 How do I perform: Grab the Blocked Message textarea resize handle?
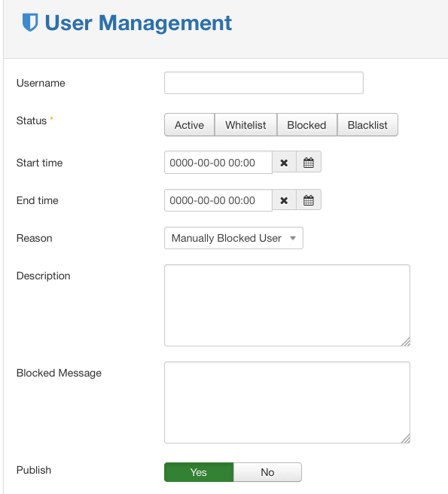point(406,438)
